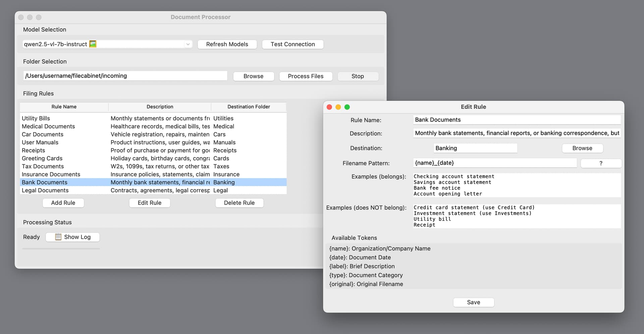Image resolution: width=644 pixels, height=334 pixels.
Task: Start processing with Process Files
Action: coord(306,76)
